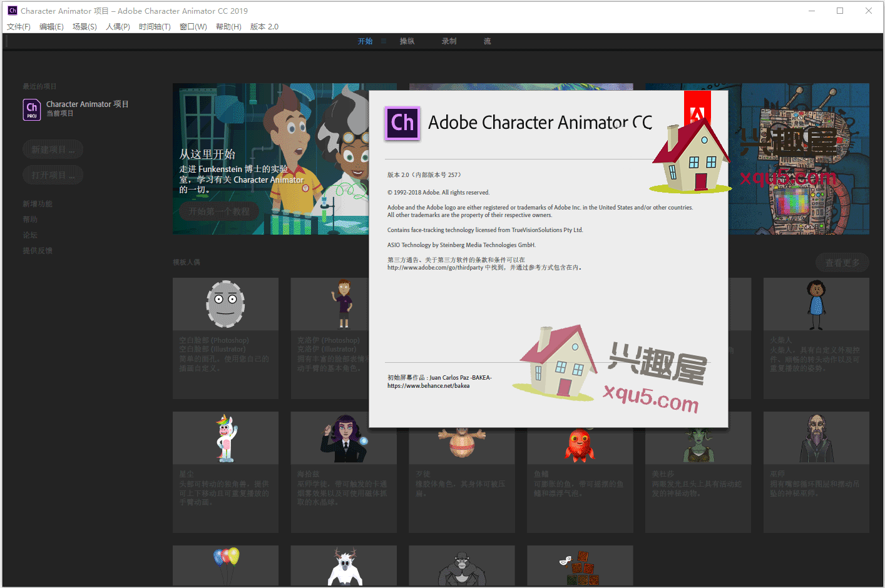Click the 打开项目 button
The image size is (885, 588).
(x=53, y=175)
